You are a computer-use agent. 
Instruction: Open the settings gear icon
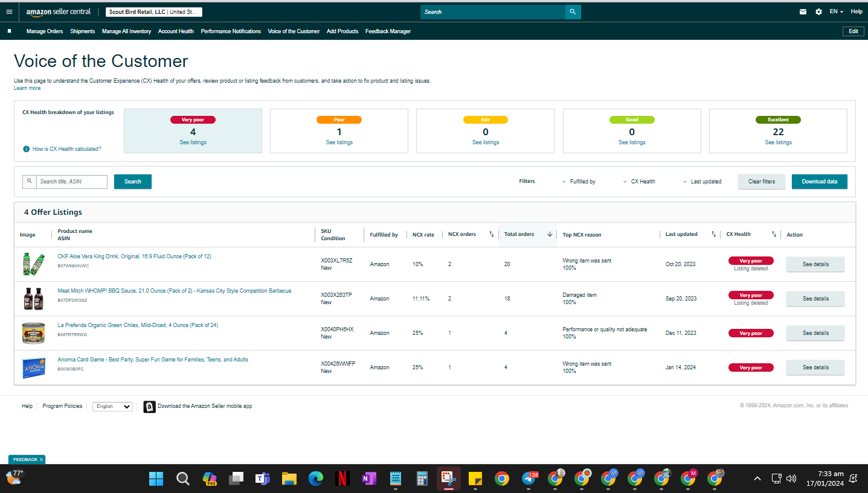[818, 11]
